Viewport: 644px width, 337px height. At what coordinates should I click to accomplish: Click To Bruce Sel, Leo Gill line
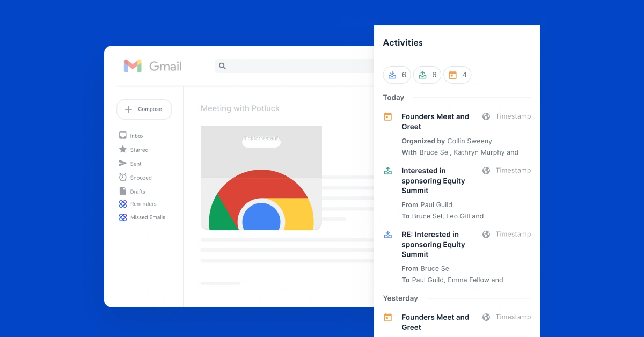(x=442, y=216)
